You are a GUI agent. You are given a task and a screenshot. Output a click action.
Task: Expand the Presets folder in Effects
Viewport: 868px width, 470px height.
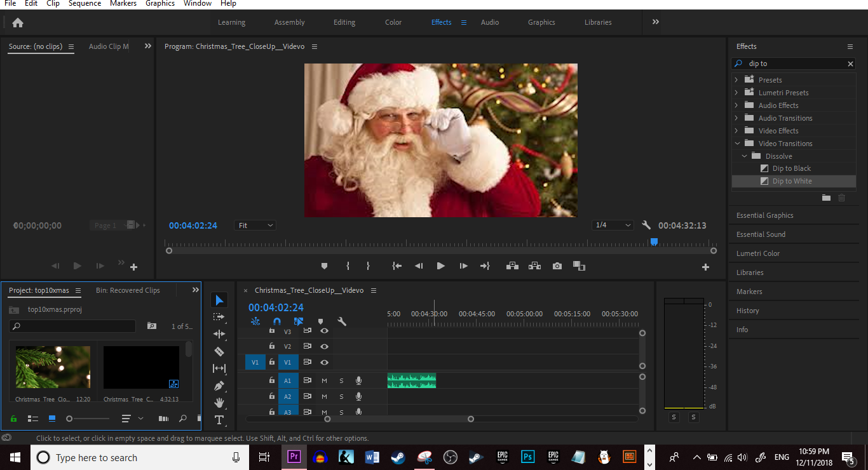pos(736,80)
